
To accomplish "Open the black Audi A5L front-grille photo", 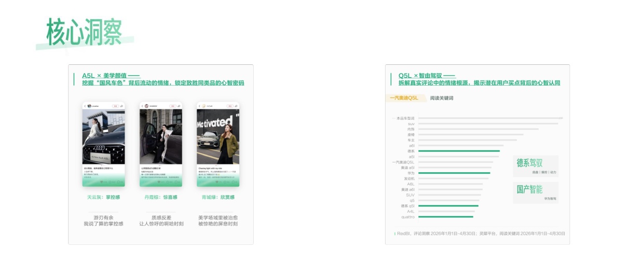I will (104, 136).
